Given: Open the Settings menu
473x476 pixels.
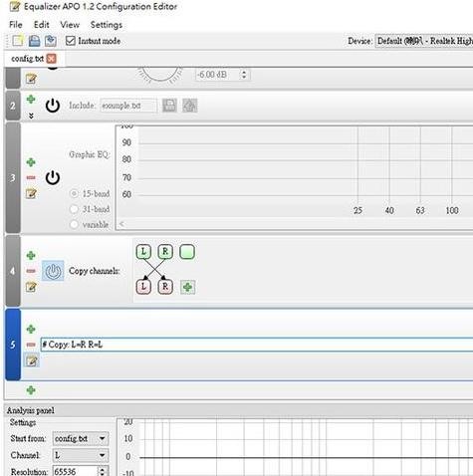Looking at the screenshot, I should click(x=107, y=25).
